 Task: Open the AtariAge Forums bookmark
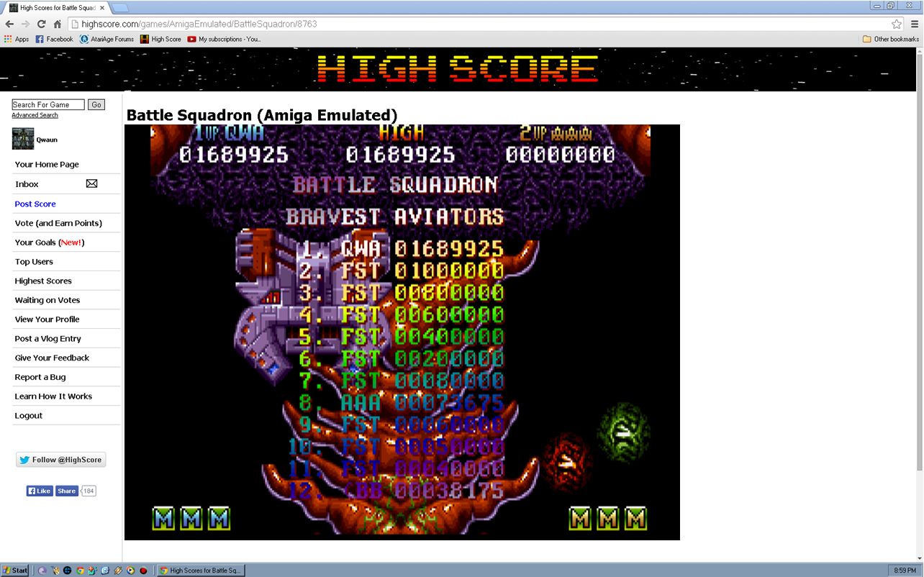click(x=107, y=39)
